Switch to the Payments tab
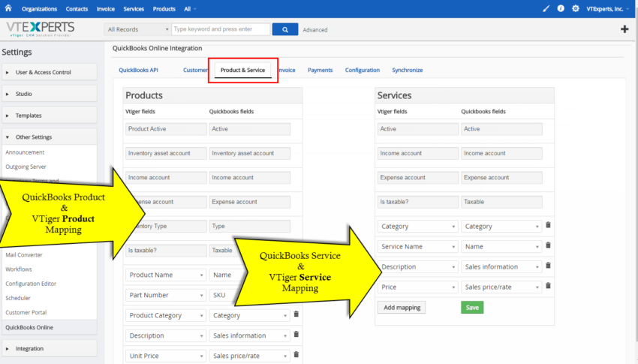638x364 pixels. (x=321, y=70)
